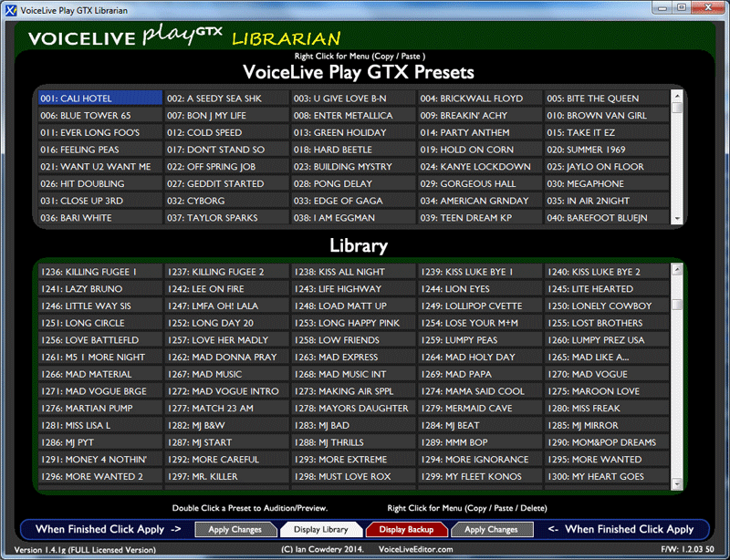Screen dimensions: 730x560
Task: Select library entry 1296: MORE WANTED 2
Action: tap(99, 476)
